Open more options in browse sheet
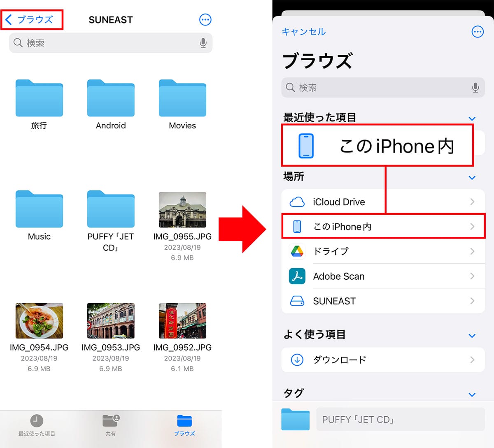This screenshot has width=494, height=448. [x=478, y=32]
